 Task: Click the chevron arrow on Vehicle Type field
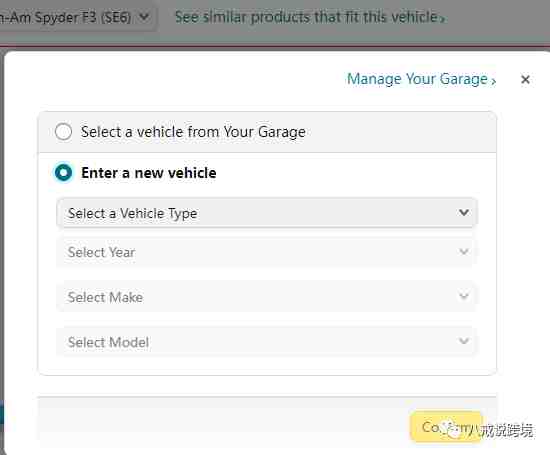click(x=464, y=212)
